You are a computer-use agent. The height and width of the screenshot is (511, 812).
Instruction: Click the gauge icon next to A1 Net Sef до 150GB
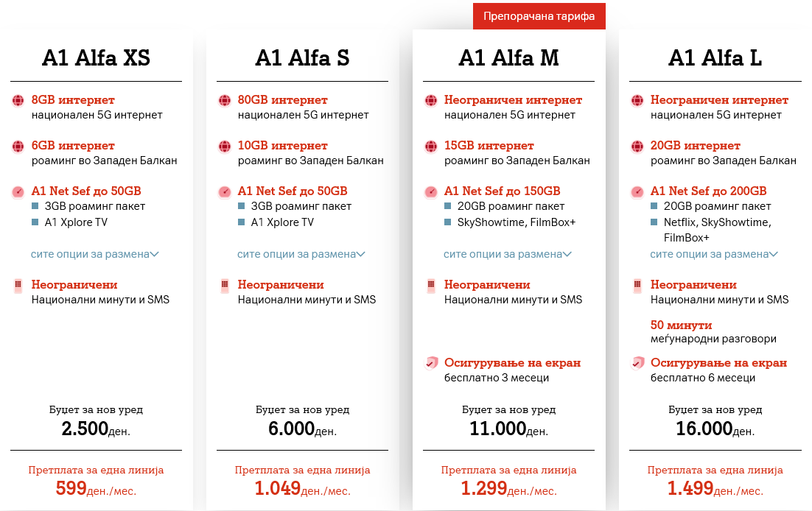(431, 192)
